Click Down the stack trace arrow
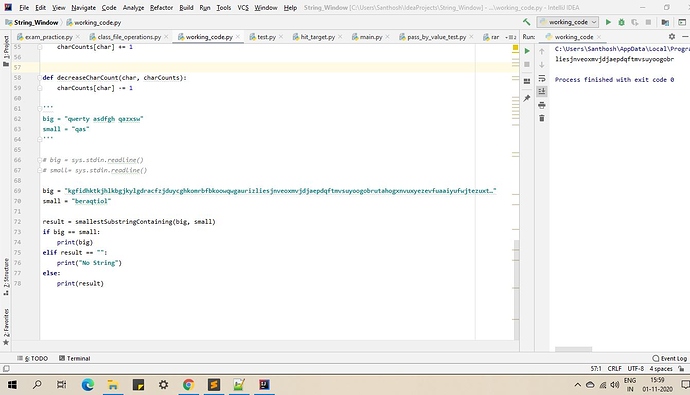Viewport: 690px width, 395px height. [542, 65]
